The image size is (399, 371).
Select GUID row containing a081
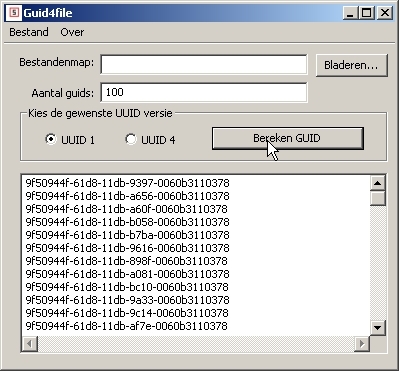click(x=127, y=274)
